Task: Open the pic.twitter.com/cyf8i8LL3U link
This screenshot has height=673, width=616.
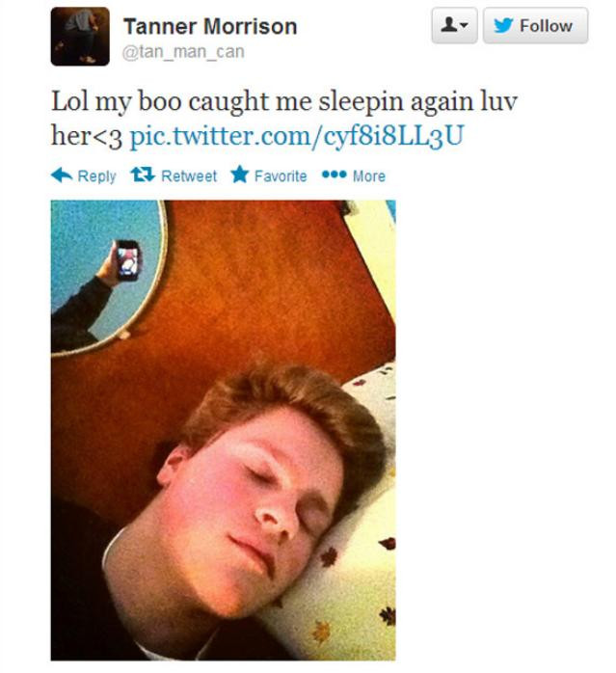Action: click(297, 136)
